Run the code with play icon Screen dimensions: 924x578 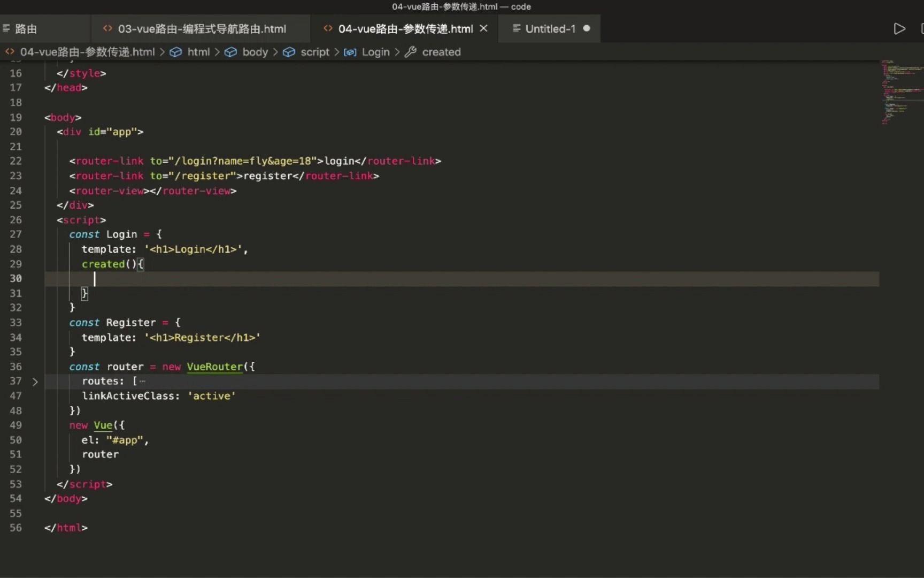(899, 29)
